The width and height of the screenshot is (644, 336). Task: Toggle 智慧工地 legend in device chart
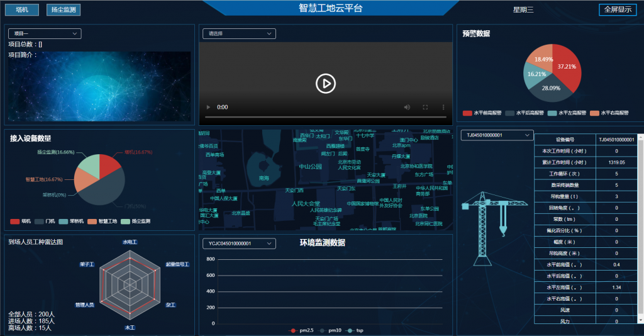coord(103,221)
